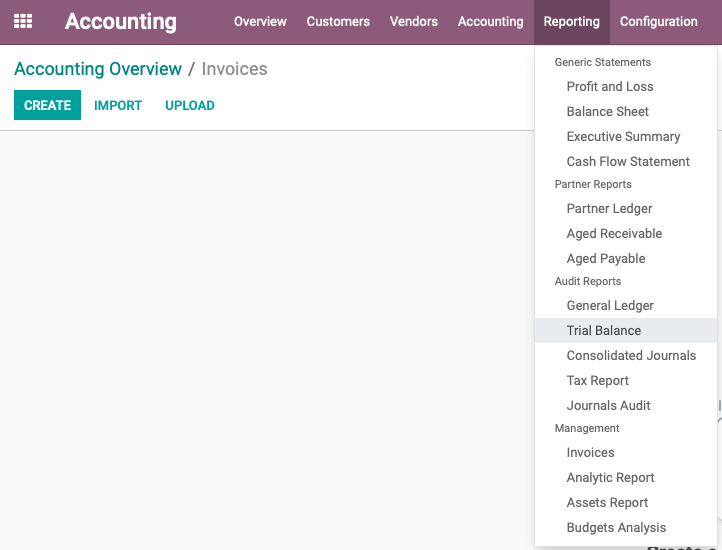Image resolution: width=722 pixels, height=550 pixels.
Task: Open the Customers menu
Action: (x=338, y=22)
